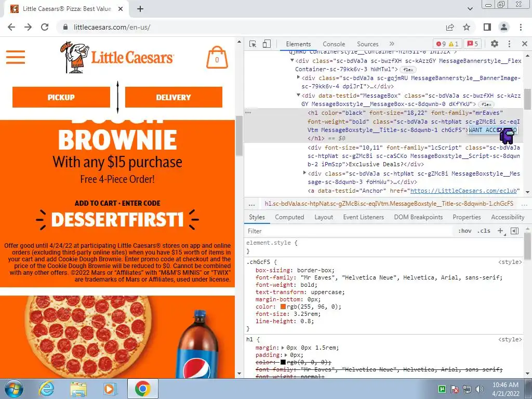Open the Layout tab
Viewport: 532px width, 399px height.
point(324,217)
